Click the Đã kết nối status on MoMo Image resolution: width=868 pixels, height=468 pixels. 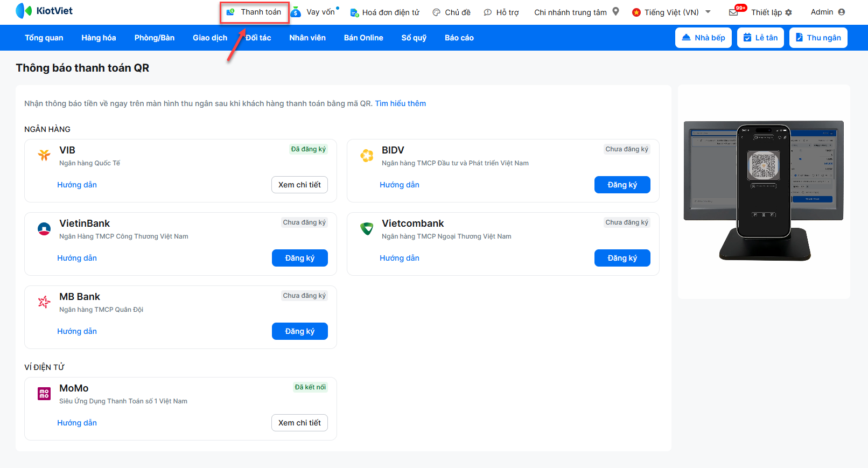[x=310, y=387]
